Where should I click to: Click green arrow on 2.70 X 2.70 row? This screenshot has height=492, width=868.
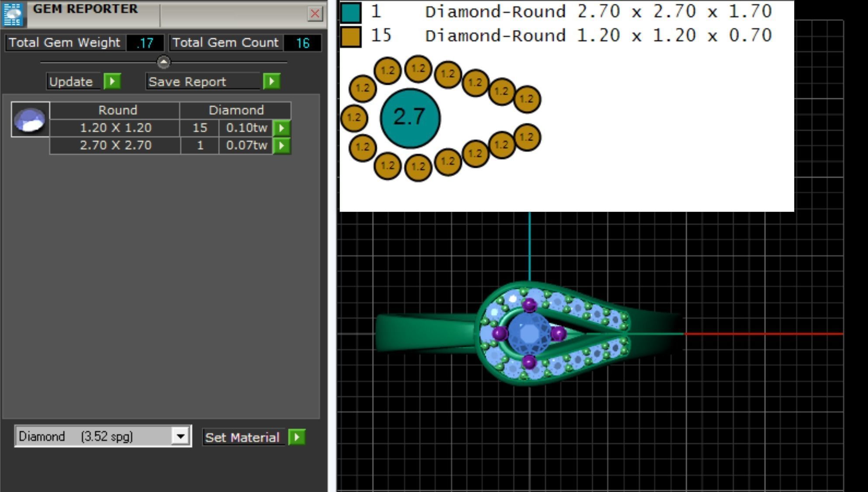pyautogui.click(x=281, y=145)
